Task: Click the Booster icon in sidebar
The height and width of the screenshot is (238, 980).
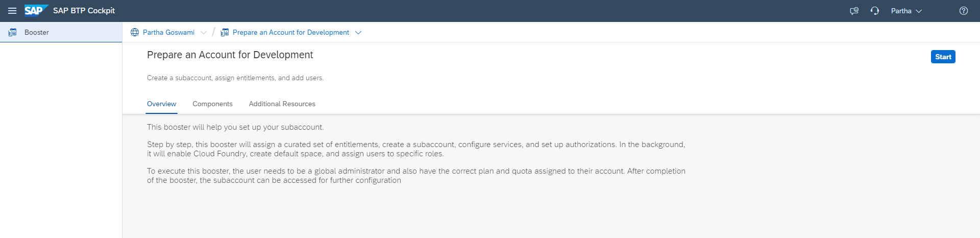Action: tap(12, 32)
